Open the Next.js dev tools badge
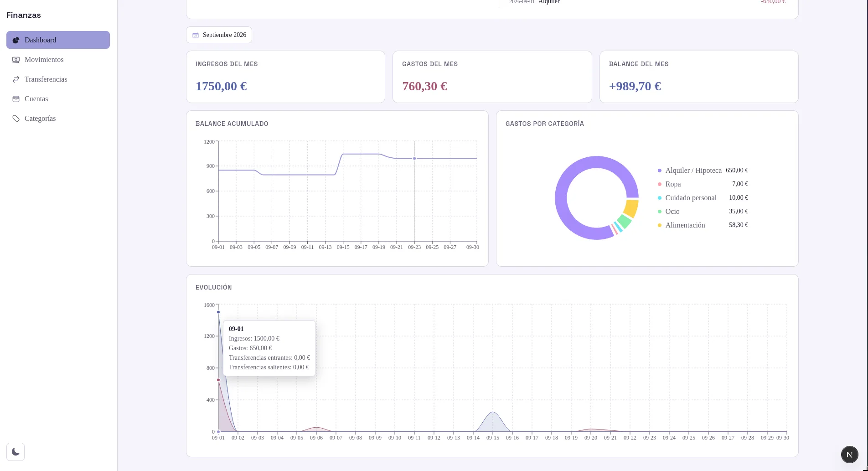The width and height of the screenshot is (868, 471). pos(849,455)
